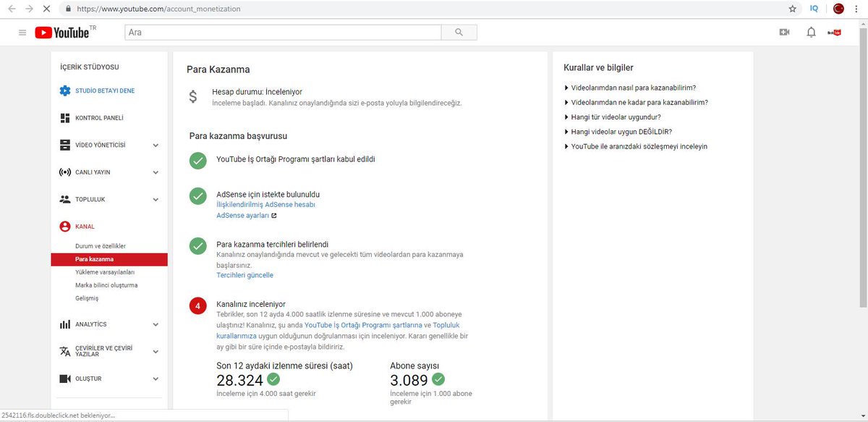Screen dimensions: 868x422
Task: Expand 'Hangi tür videolar uygundur?'
Action: (613, 117)
